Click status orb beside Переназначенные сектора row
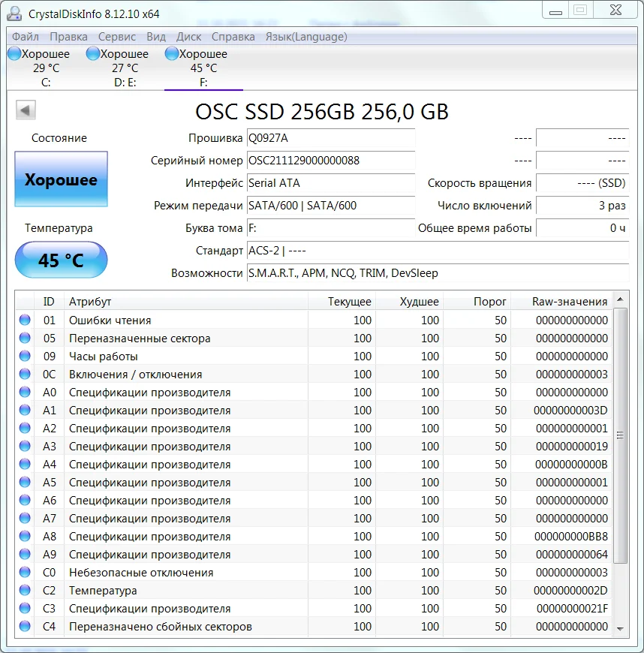Image resolution: width=644 pixels, height=653 pixels. tap(25, 339)
